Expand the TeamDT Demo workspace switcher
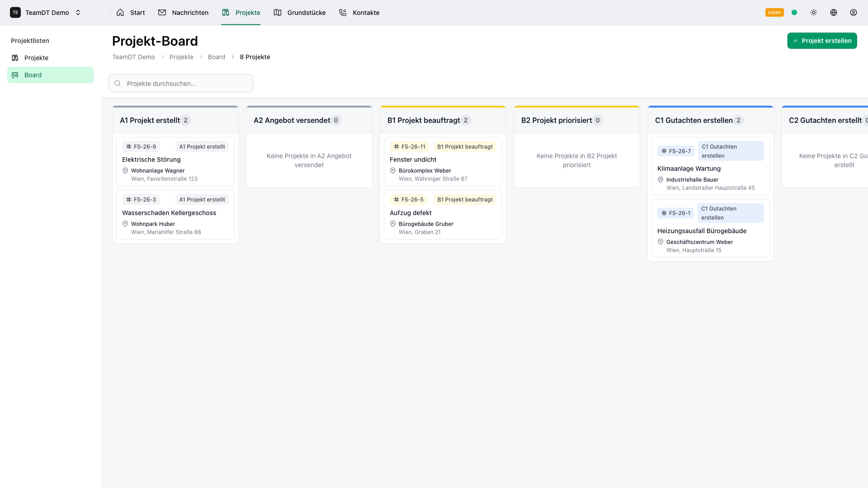Image resolution: width=868 pixels, height=488 pixels. tap(78, 12)
